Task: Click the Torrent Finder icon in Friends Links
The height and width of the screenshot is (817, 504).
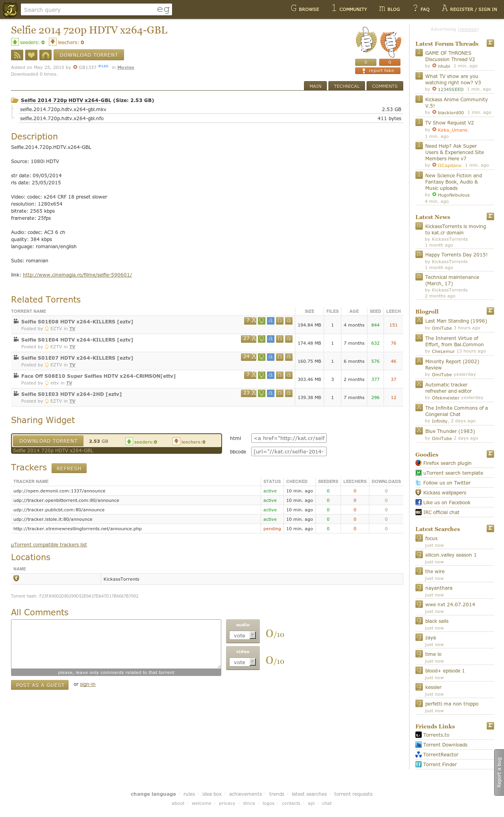Action: click(x=419, y=765)
